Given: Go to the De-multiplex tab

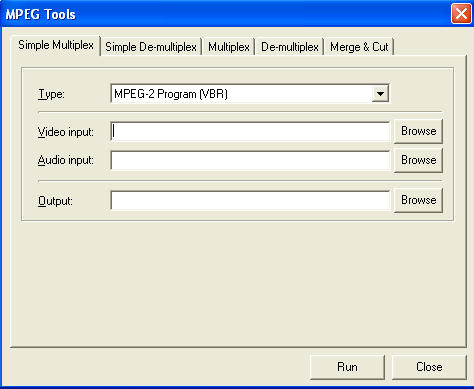Looking at the screenshot, I should pos(290,47).
